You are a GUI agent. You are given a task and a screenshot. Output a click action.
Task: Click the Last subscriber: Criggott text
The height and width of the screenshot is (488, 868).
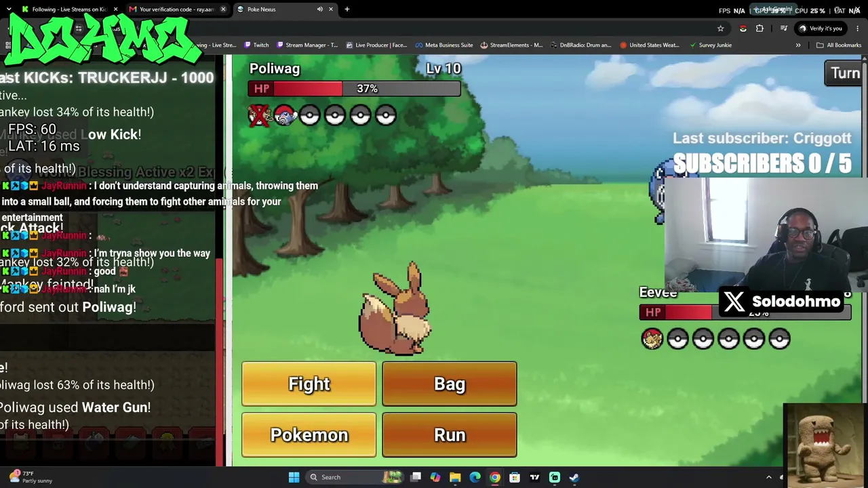click(762, 138)
